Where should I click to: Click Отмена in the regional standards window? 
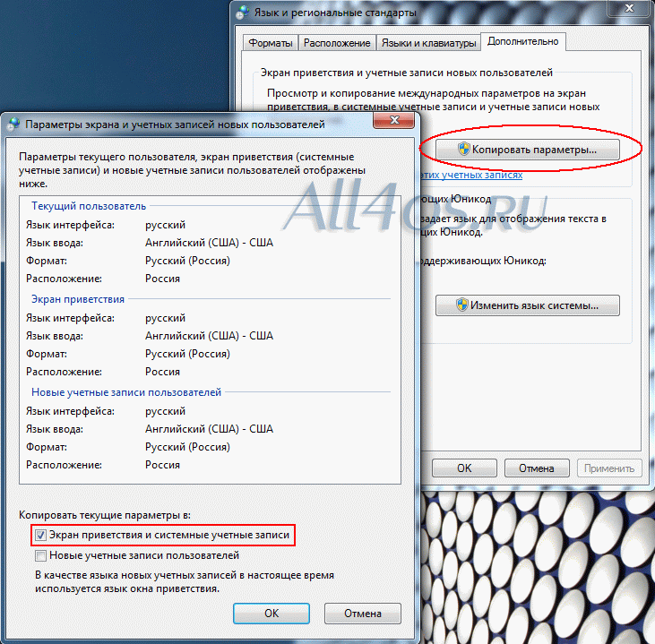coord(537,468)
